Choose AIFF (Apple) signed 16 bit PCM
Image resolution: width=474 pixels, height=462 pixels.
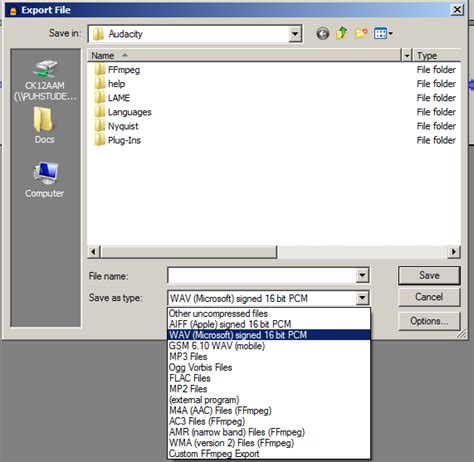pos(269,324)
